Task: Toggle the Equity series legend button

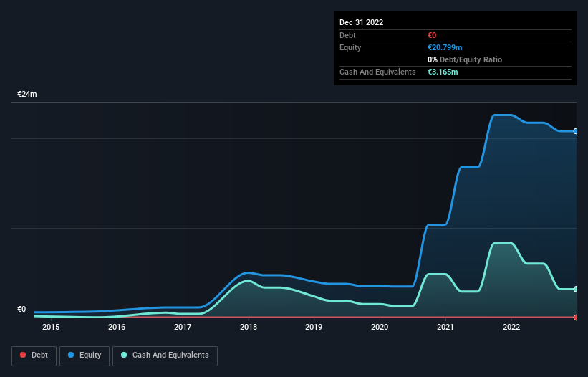Action: click(x=85, y=355)
